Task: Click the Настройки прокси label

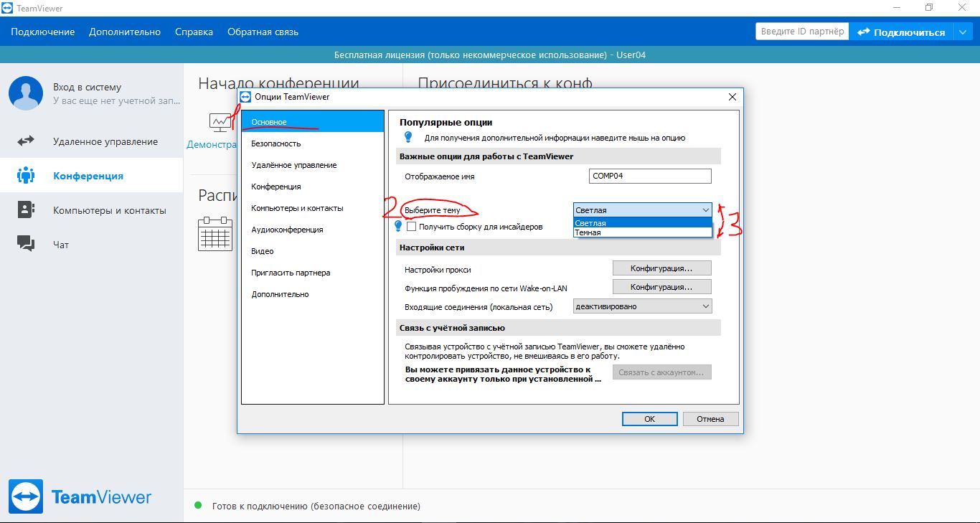Action: (x=438, y=270)
